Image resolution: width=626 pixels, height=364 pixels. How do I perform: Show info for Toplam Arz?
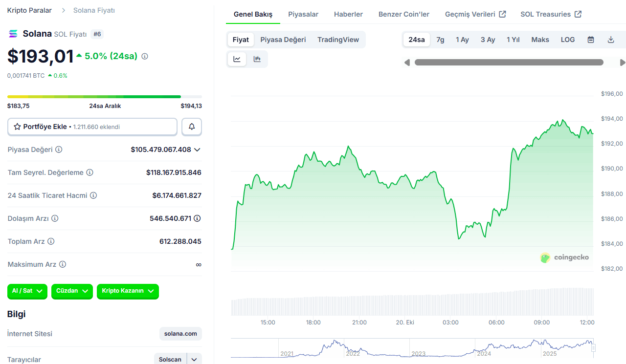click(x=51, y=241)
